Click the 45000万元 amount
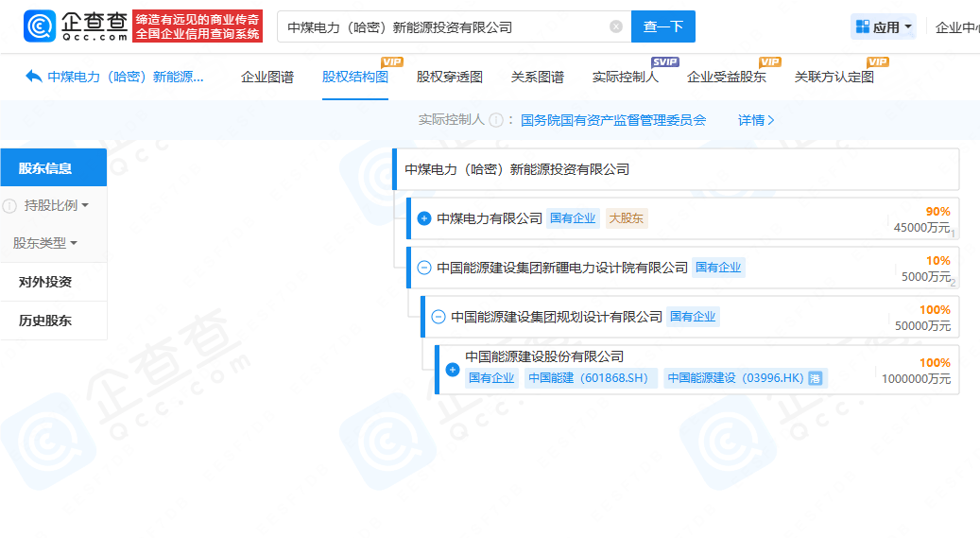Screen dimensions: 980x538 coord(921,228)
